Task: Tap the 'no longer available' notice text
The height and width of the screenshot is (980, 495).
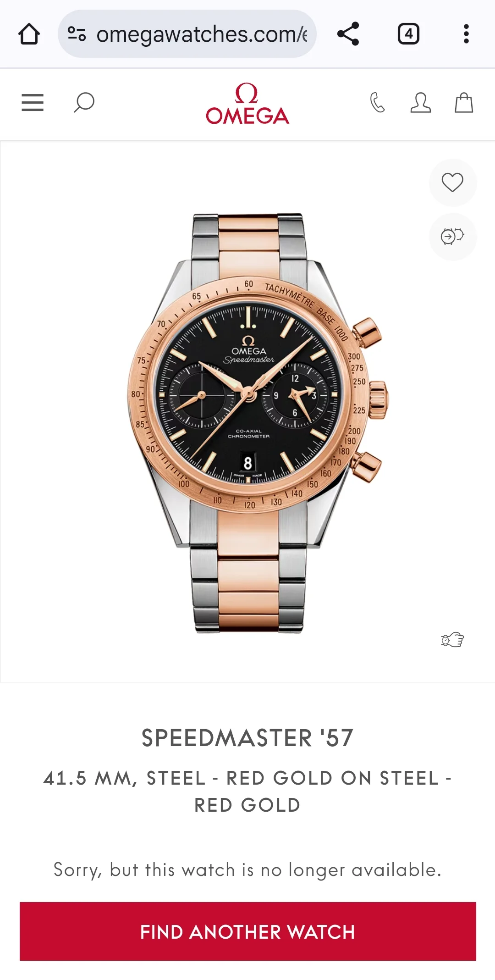Action: point(247,870)
